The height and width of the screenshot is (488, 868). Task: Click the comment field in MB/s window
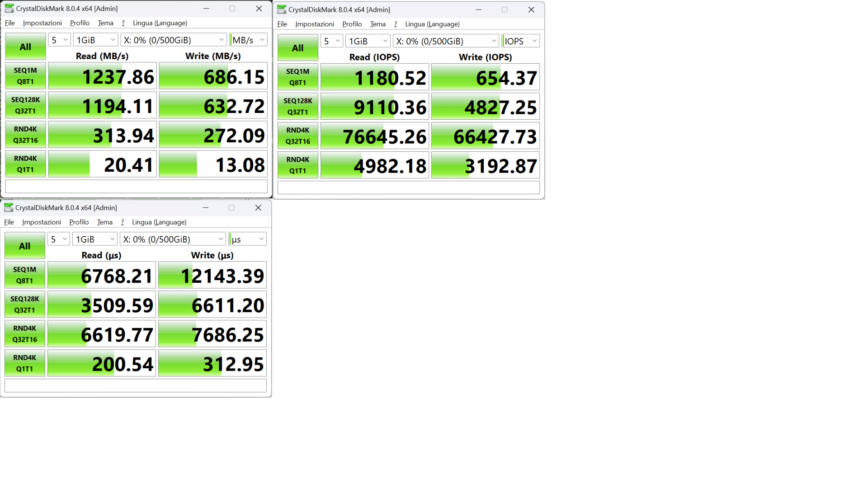(x=136, y=187)
